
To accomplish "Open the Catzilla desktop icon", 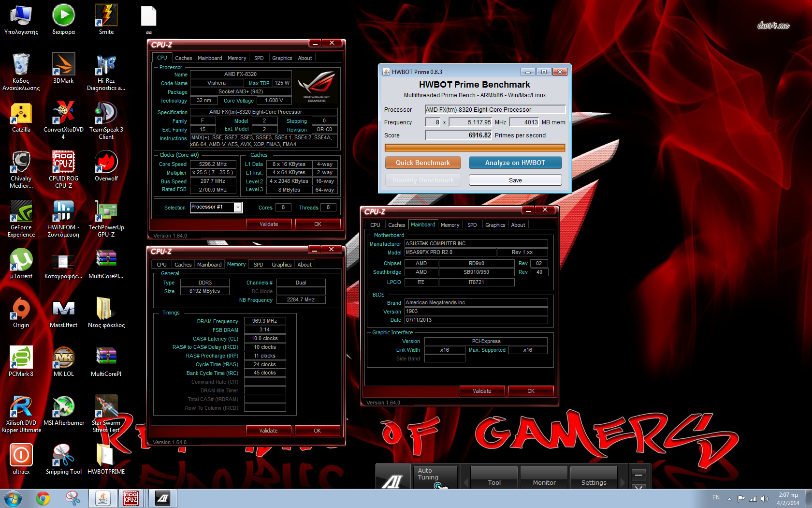I will 21,117.
